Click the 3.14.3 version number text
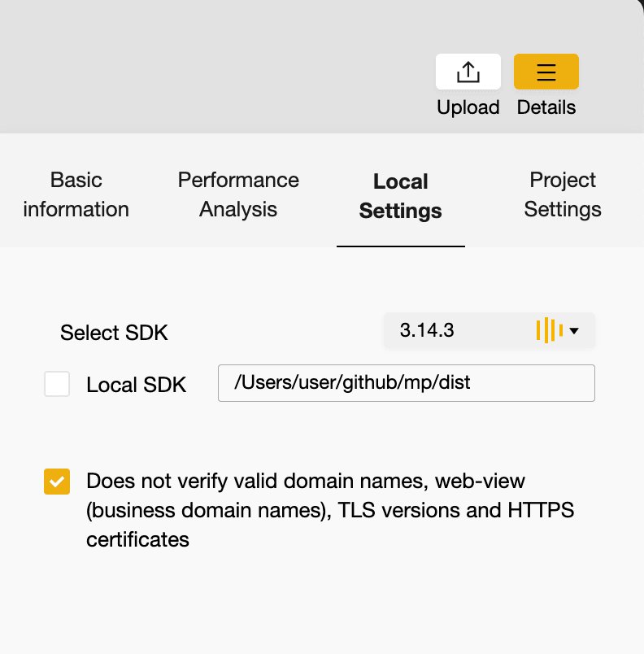 pos(427,330)
